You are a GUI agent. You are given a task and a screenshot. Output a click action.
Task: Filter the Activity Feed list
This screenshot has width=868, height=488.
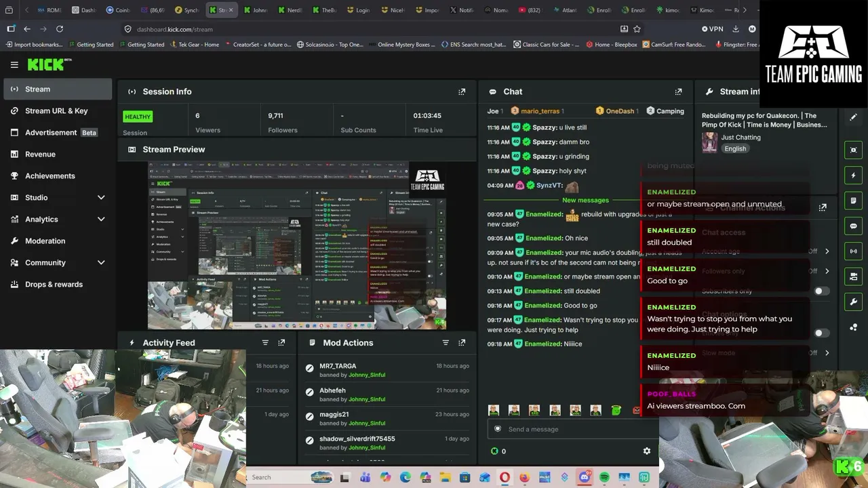(x=265, y=343)
